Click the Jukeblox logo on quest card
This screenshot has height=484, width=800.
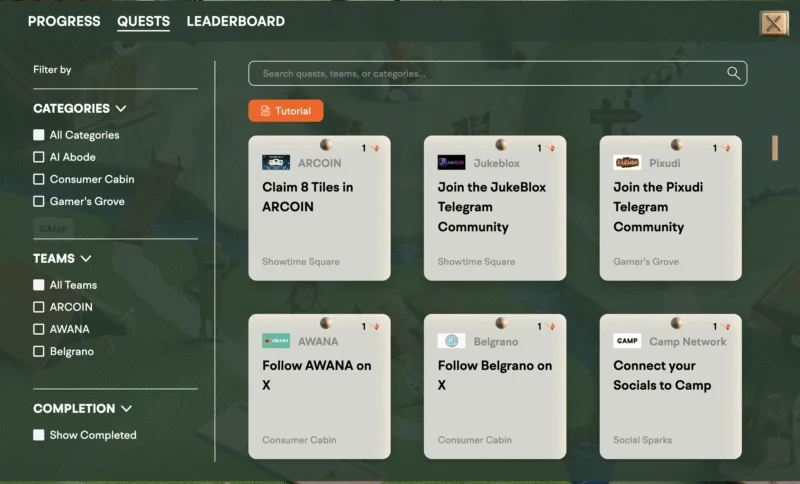tap(452, 163)
